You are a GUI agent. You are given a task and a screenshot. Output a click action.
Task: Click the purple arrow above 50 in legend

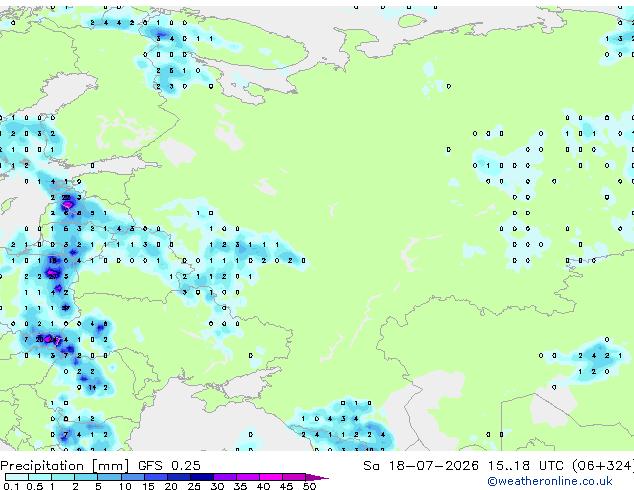317,477
